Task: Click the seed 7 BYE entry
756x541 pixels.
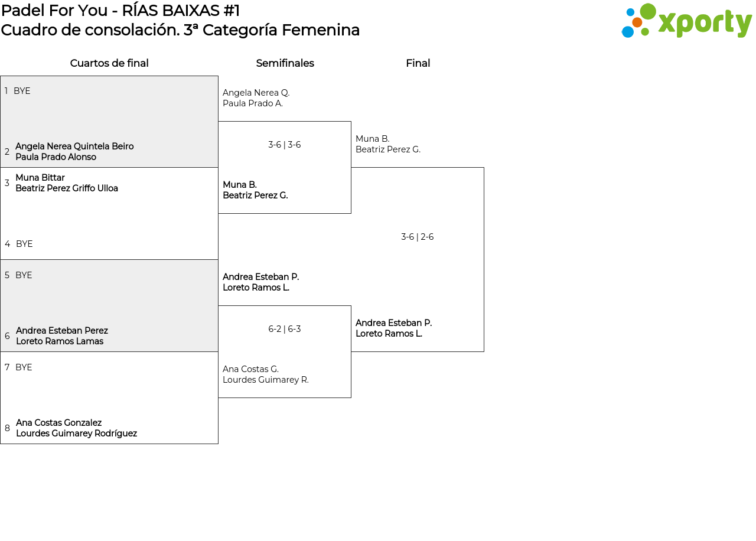Action: pos(24,367)
